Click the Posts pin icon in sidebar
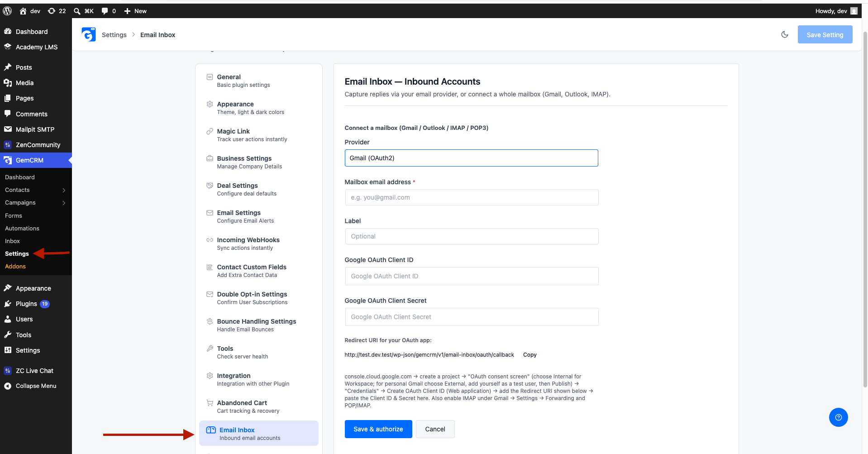The height and width of the screenshot is (454, 868). (8, 67)
